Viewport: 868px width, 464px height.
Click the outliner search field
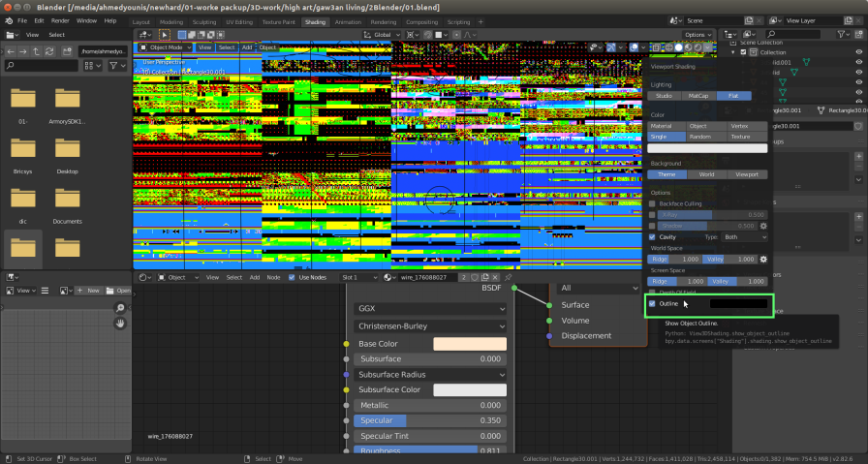coord(791,34)
